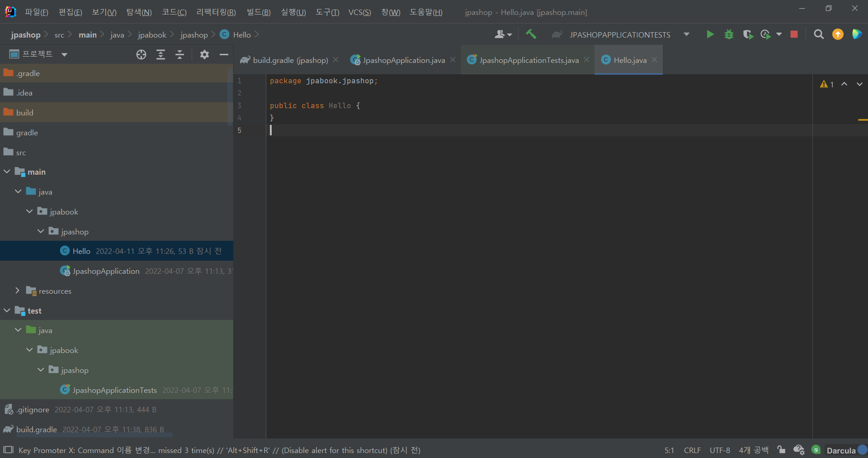Close the Hello.java tab
The image size is (868, 458).
click(654, 60)
